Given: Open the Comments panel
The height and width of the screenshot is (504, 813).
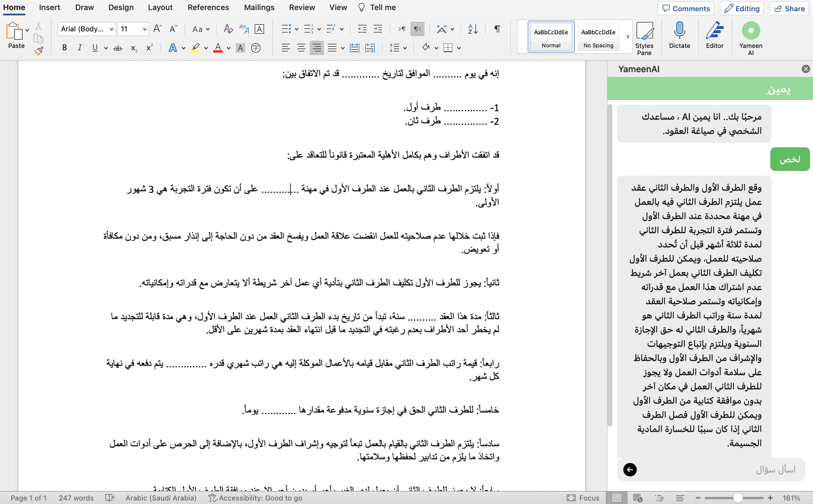Looking at the screenshot, I should pyautogui.click(x=685, y=8).
